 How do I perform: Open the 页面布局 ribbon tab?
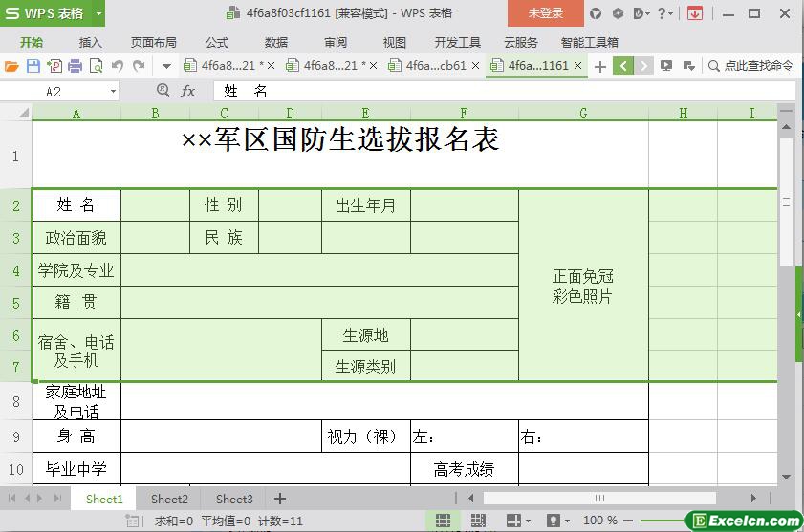(x=153, y=42)
